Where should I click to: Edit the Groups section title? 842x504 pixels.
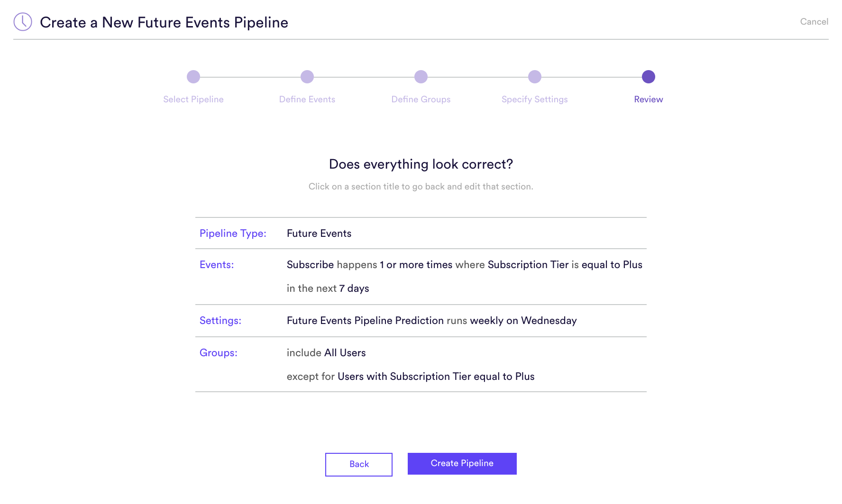click(x=219, y=353)
